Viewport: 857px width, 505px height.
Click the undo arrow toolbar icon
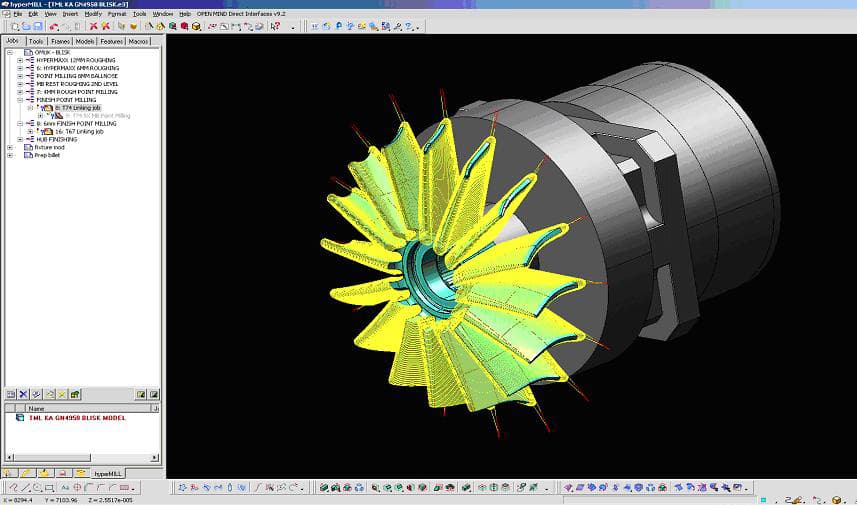pyautogui.click(x=52, y=26)
